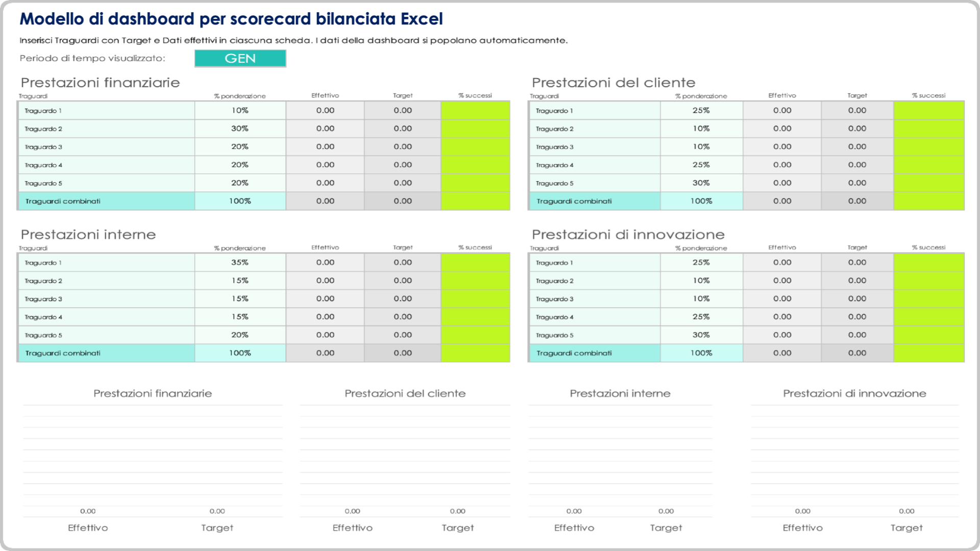Select Traguardo 4 in Prestazioni del cliente table

(595, 165)
